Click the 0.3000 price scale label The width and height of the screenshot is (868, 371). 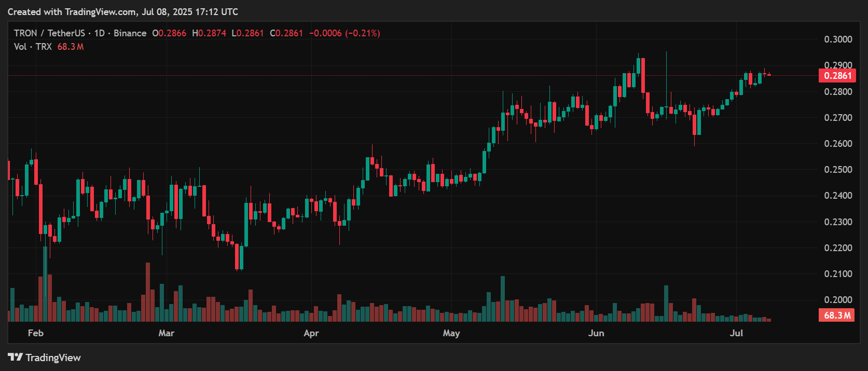838,39
